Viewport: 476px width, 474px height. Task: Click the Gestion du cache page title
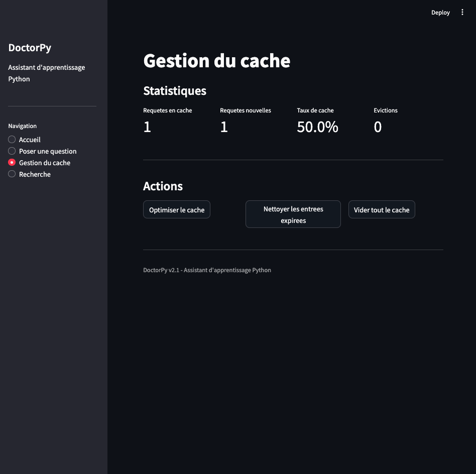click(x=217, y=61)
